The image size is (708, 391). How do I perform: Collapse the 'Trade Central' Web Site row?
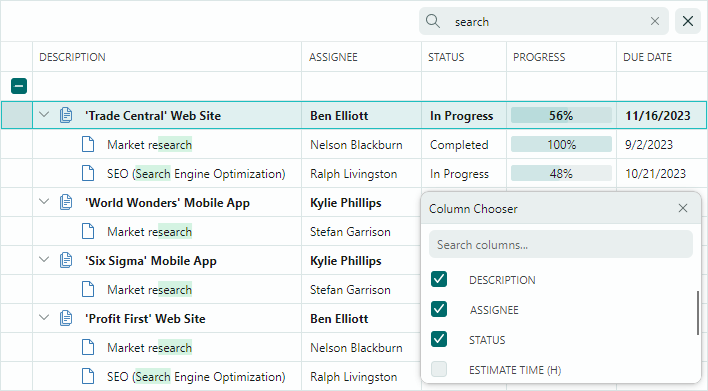pos(44,115)
